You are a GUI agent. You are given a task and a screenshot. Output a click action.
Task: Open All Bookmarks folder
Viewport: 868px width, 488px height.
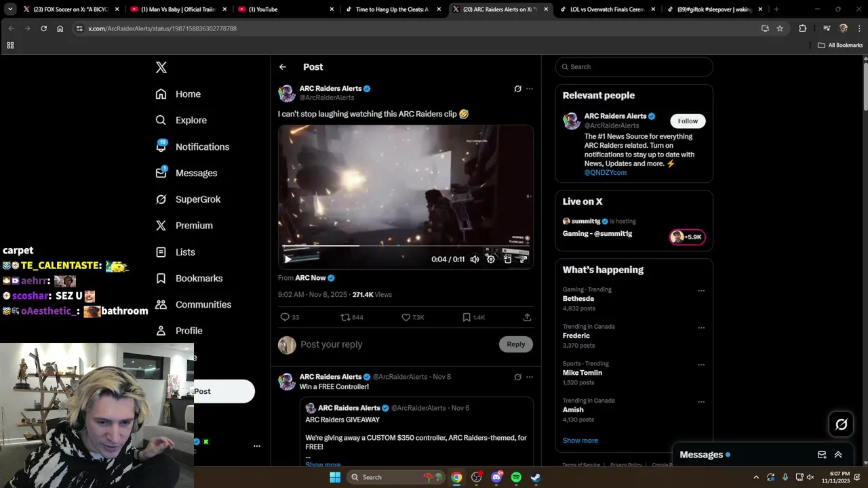[840, 45]
